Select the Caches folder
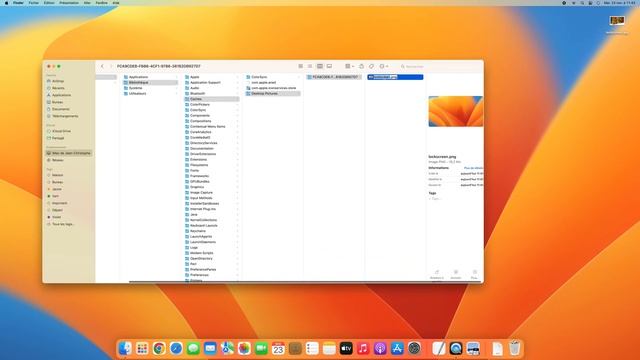Image resolution: width=640 pixels, height=360 pixels. pyautogui.click(x=211, y=99)
